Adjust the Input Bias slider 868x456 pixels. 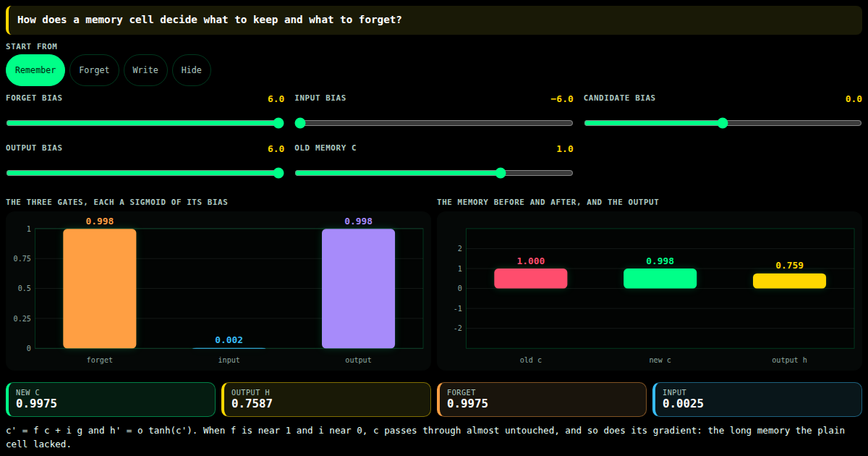434,123
